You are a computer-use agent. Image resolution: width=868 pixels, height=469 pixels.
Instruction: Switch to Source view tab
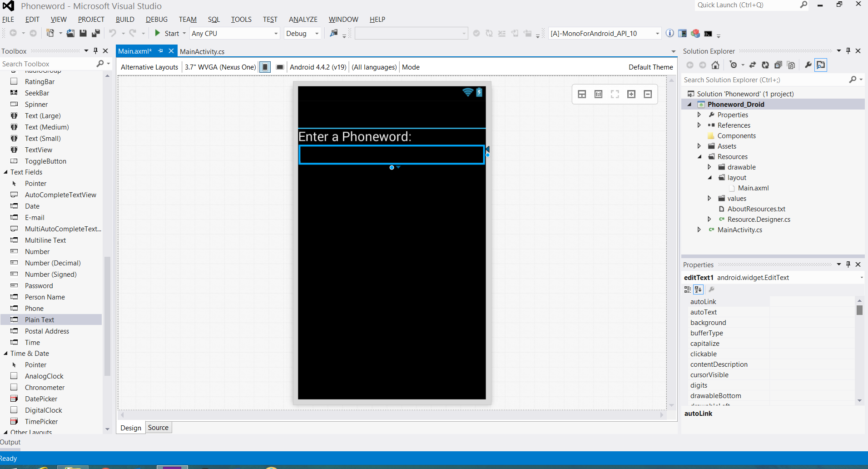pyautogui.click(x=158, y=428)
